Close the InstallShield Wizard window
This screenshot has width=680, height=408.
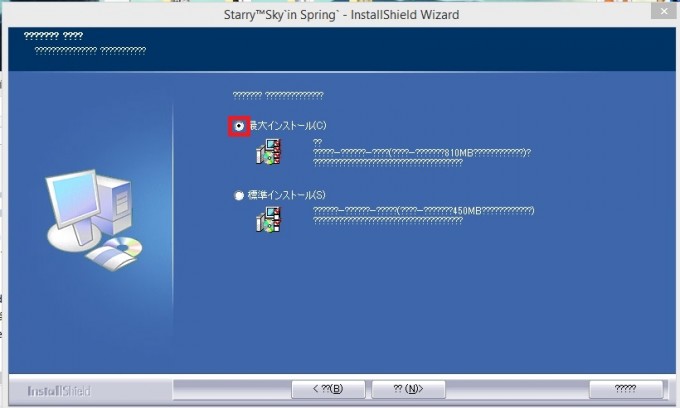[664, 11]
